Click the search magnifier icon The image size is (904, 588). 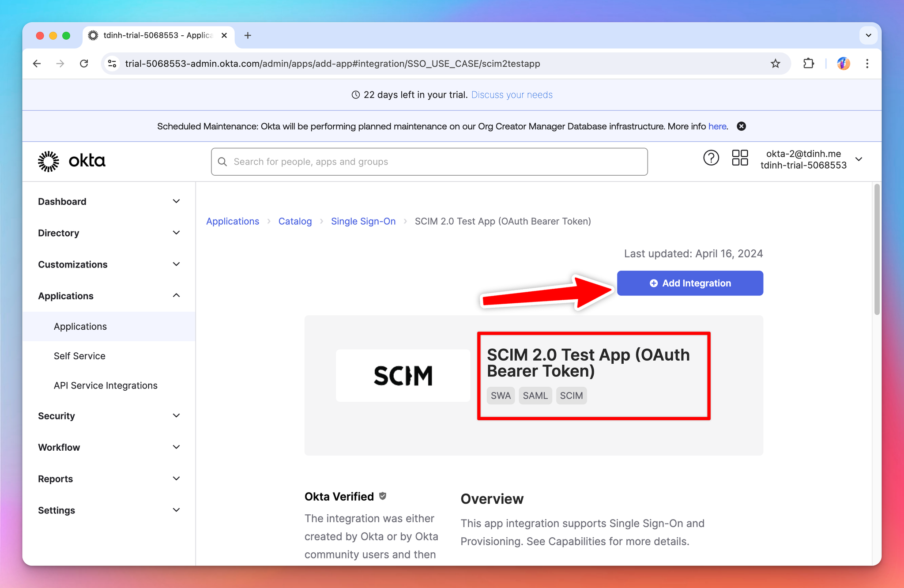click(x=222, y=162)
